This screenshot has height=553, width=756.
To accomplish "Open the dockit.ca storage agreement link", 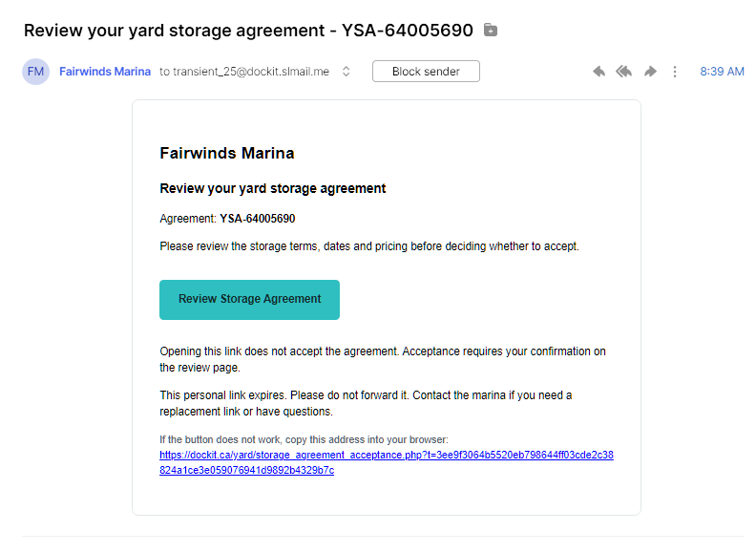I will 387,462.
